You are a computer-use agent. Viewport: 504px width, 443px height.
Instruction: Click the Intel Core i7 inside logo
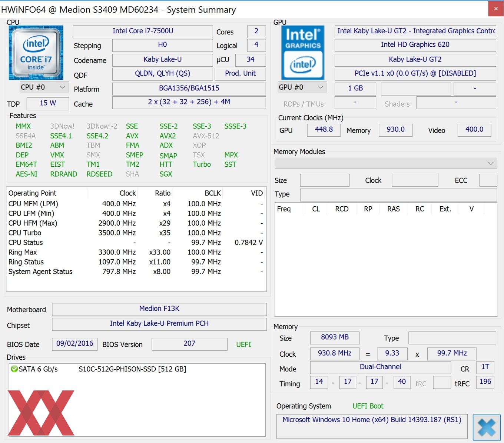pyautogui.click(x=36, y=53)
